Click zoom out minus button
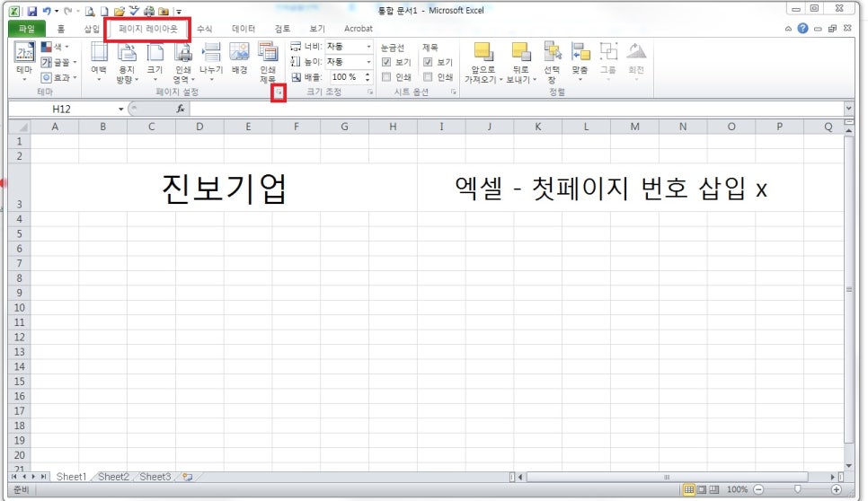The width and height of the screenshot is (868, 501). (x=759, y=489)
